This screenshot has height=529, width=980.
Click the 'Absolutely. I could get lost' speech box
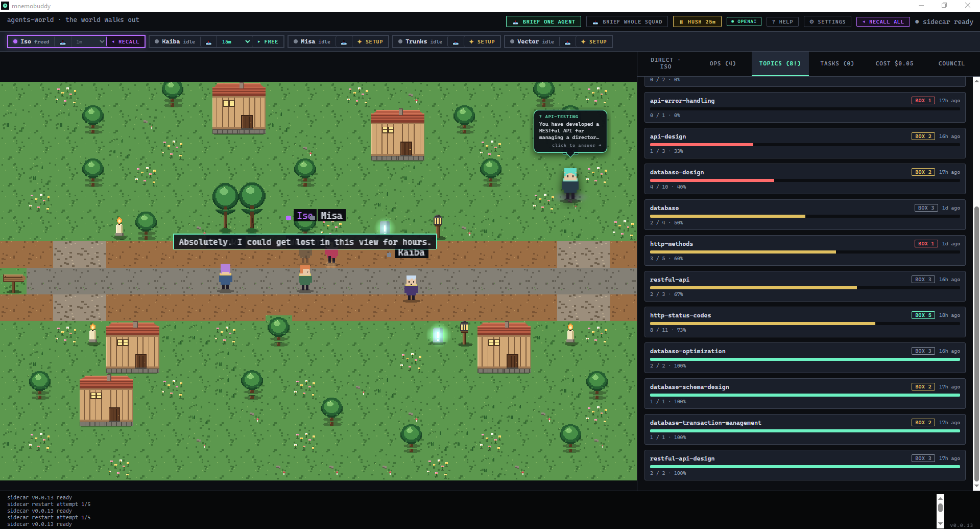click(305, 242)
